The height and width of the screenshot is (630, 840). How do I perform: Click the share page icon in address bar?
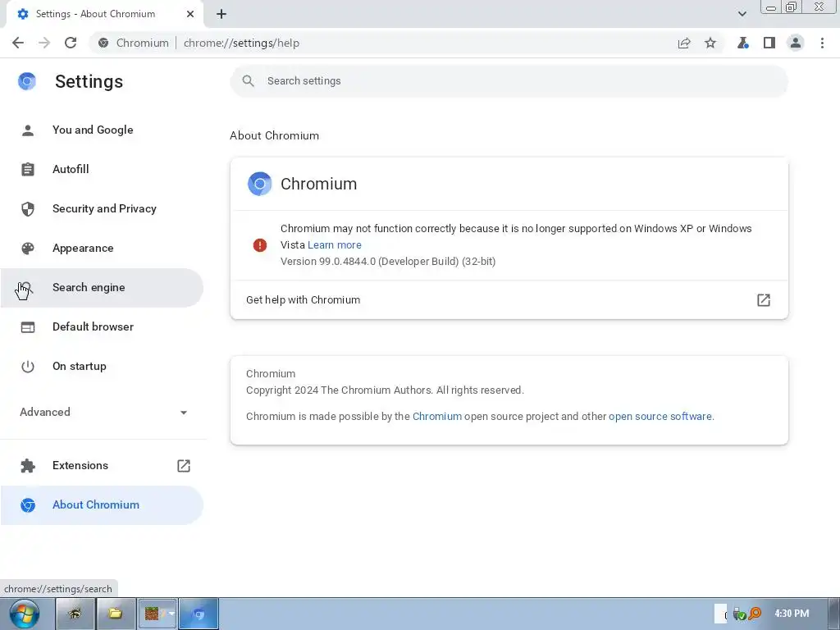(684, 43)
